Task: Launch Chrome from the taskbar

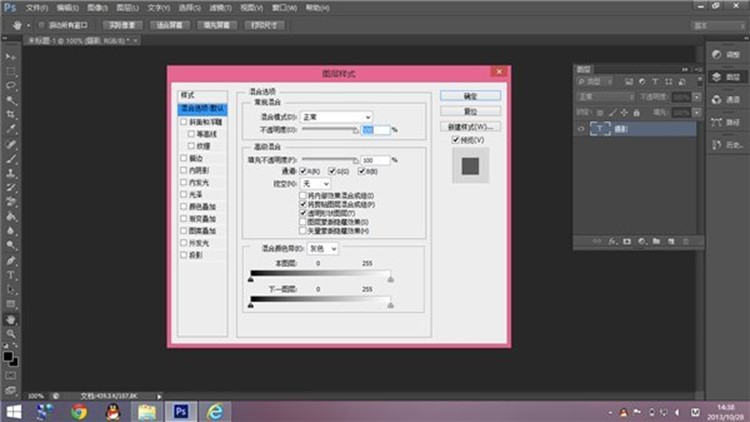Action: click(x=79, y=411)
